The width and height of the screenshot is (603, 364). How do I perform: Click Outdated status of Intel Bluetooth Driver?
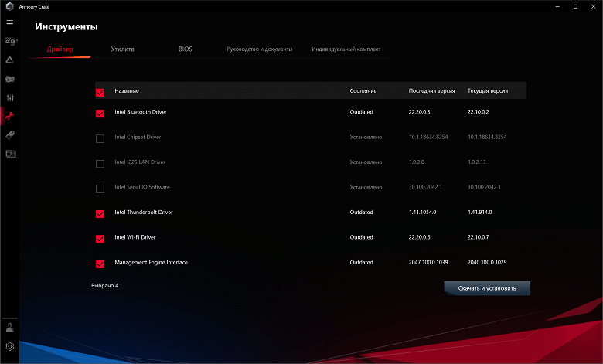coord(362,112)
